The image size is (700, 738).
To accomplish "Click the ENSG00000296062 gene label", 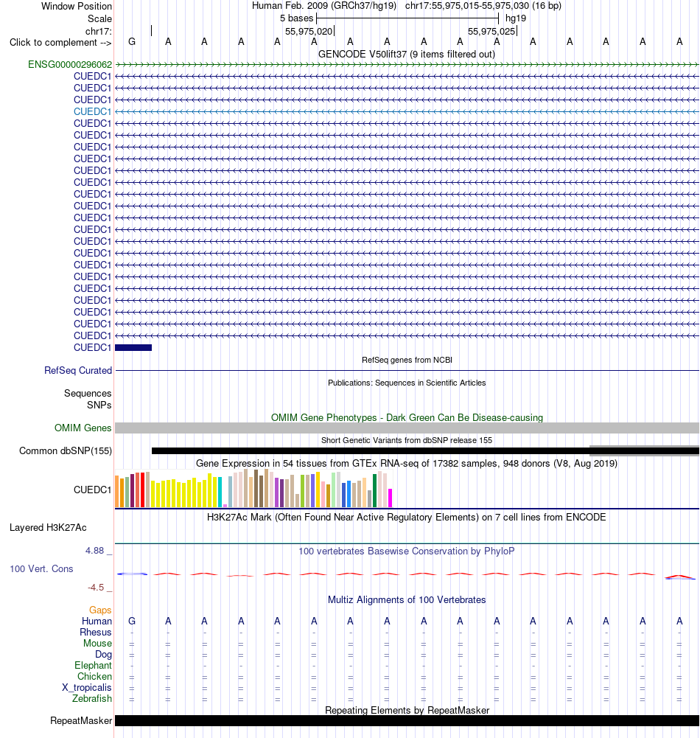I will pos(70,64).
